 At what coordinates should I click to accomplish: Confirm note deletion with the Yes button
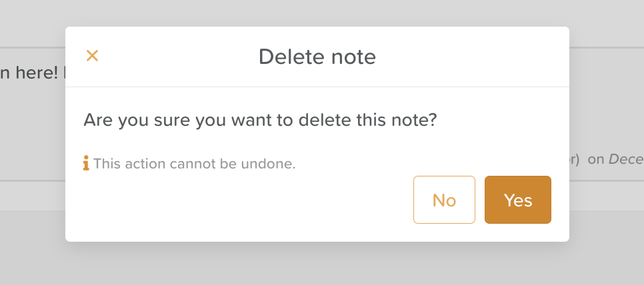tap(517, 200)
